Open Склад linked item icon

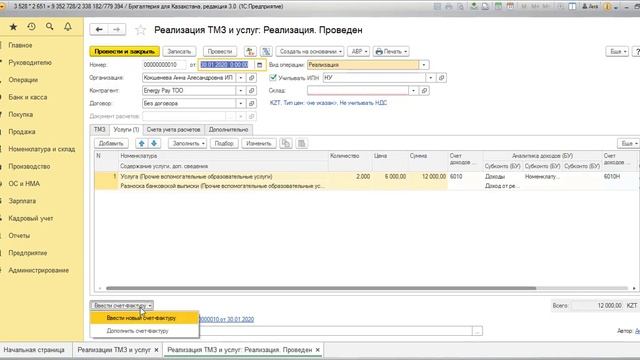click(424, 91)
